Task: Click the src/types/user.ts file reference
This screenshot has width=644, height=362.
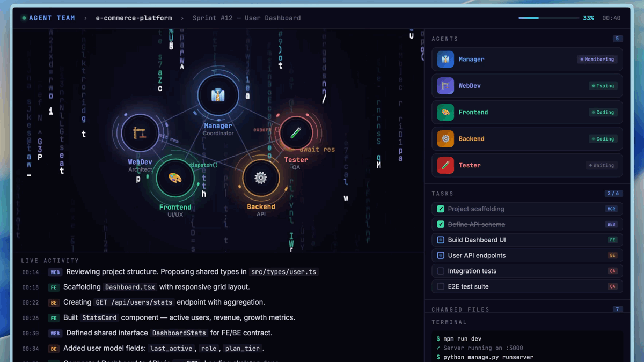Action: (x=284, y=272)
